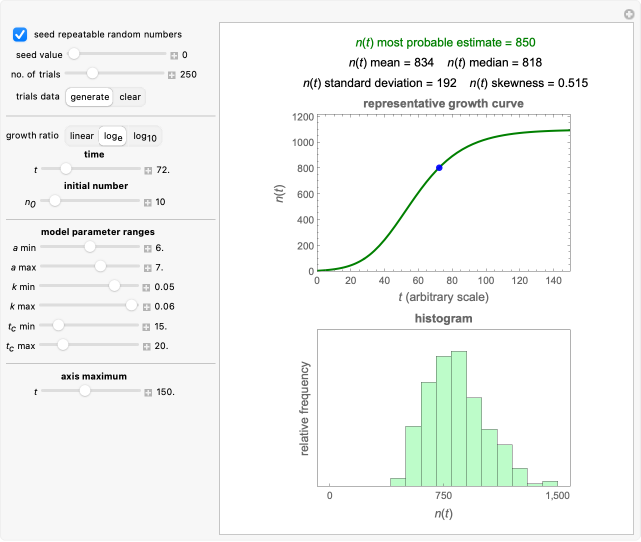Expand the seed value slider controls

pos(172,55)
